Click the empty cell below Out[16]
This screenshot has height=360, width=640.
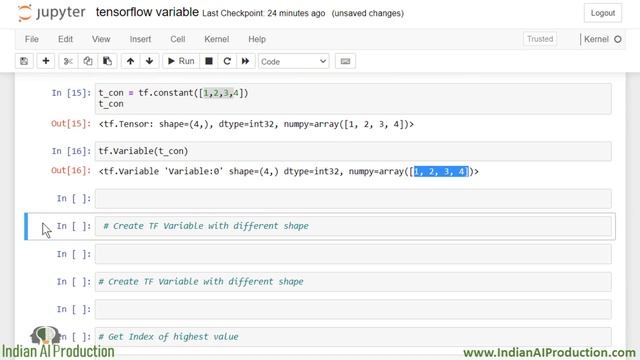tap(353, 198)
